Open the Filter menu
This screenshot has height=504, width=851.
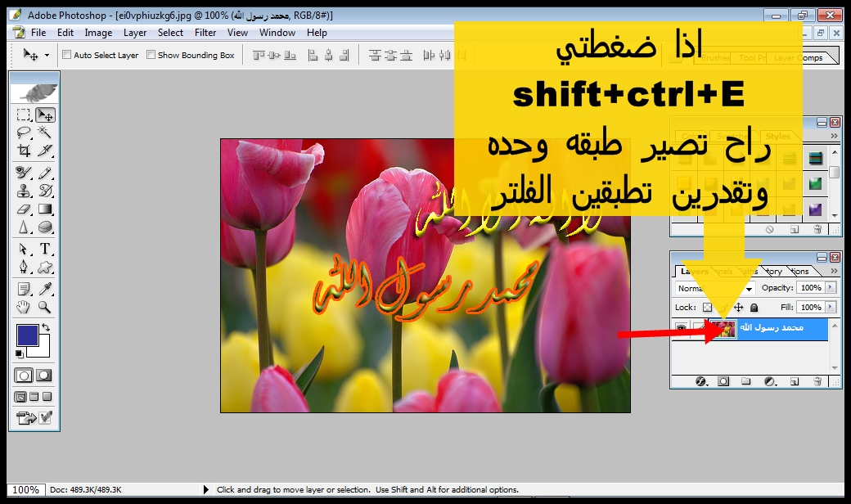[x=205, y=33]
